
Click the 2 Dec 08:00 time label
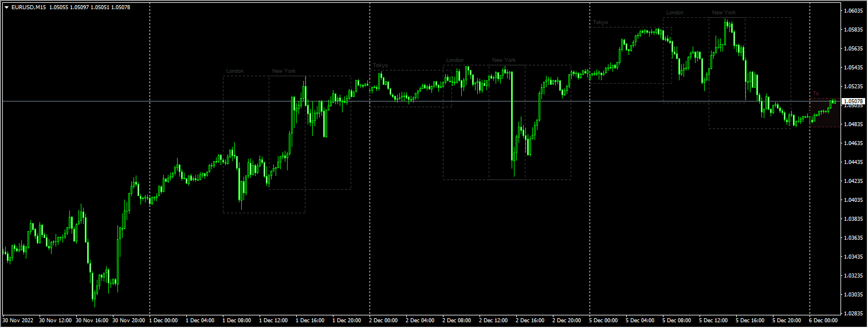coord(457,321)
